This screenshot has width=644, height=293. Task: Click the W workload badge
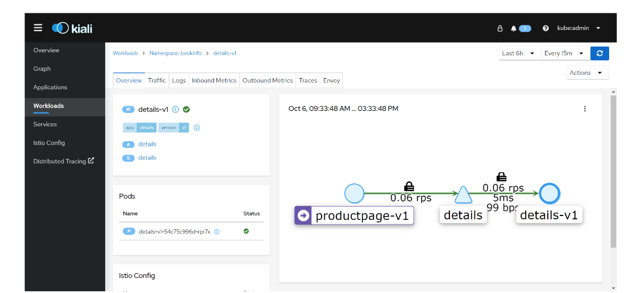click(128, 109)
